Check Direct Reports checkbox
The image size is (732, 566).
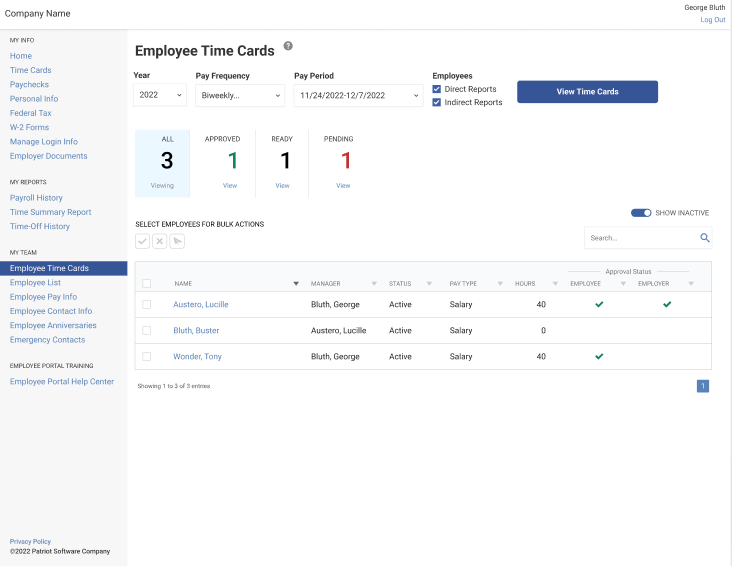click(436, 89)
